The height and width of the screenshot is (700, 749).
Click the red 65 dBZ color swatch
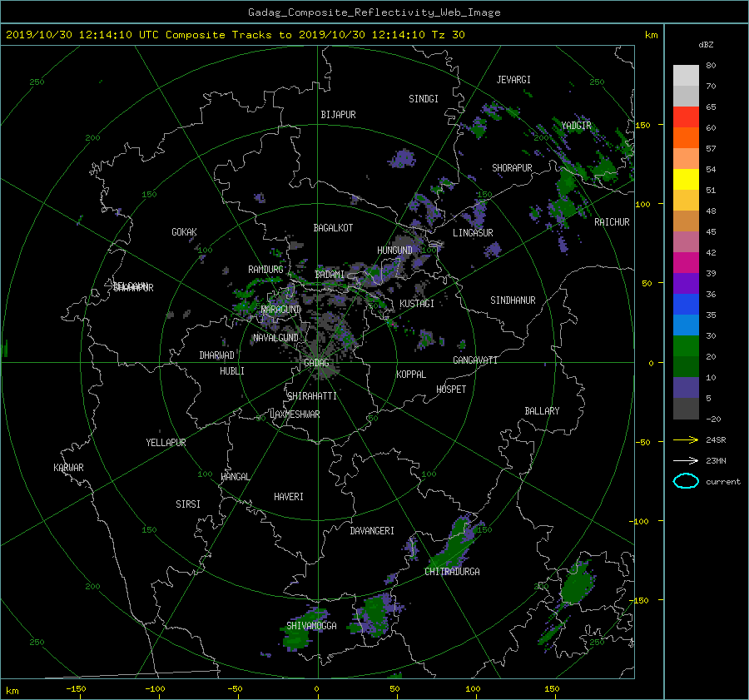(x=686, y=117)
